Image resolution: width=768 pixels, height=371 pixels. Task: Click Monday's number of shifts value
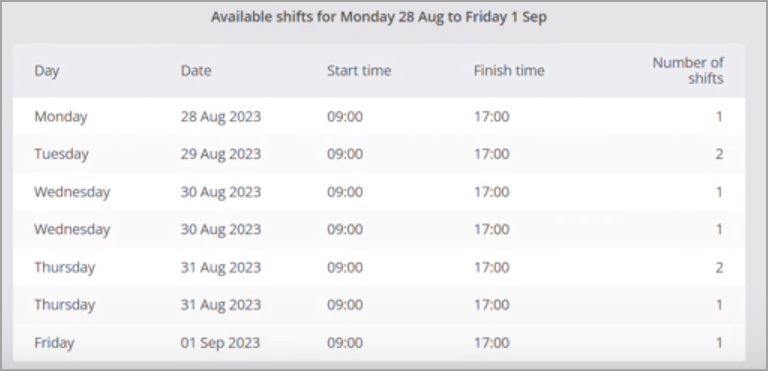click(719, 117)
